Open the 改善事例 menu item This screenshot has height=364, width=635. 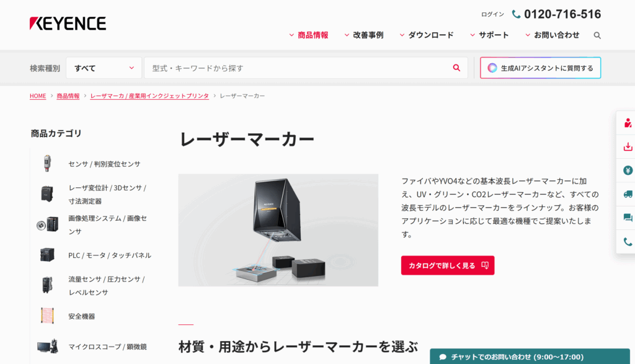tap(363, 35)
